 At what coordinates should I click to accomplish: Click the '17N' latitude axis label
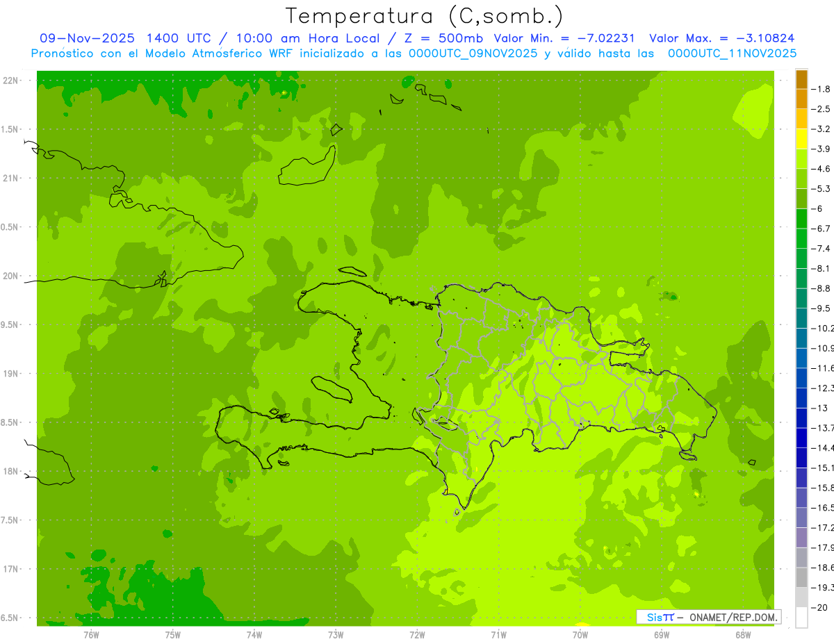[11, 569]
